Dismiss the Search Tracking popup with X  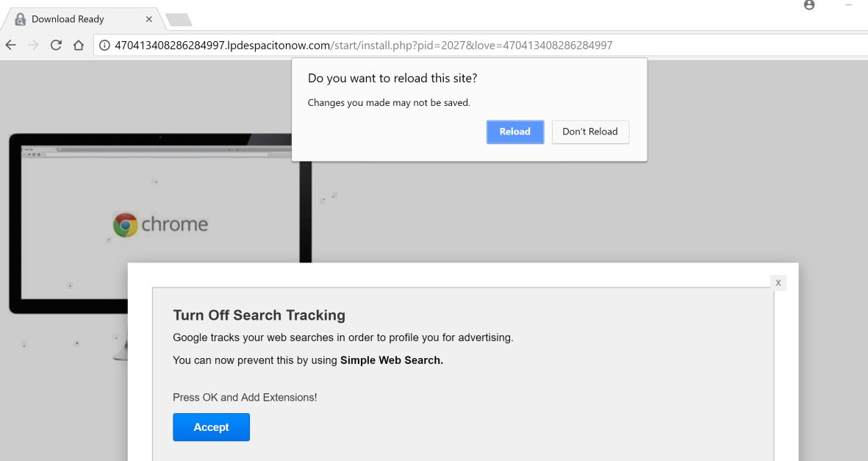point(778,282)
